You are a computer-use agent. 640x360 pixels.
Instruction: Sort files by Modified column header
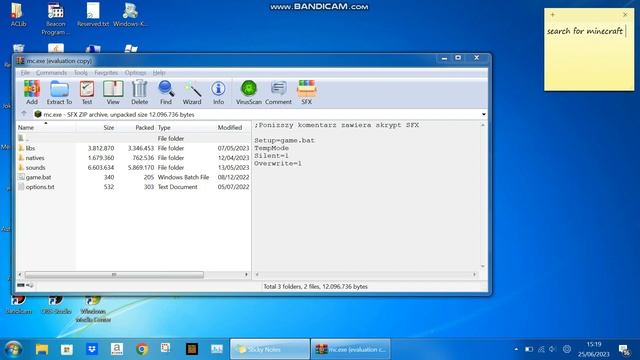point(233,127)
